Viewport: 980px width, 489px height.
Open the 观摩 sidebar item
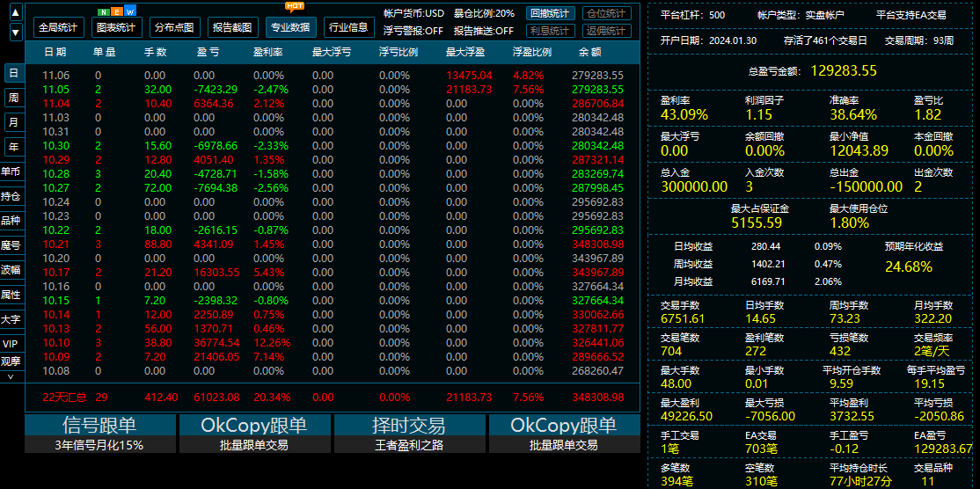(x=11, y=361)
